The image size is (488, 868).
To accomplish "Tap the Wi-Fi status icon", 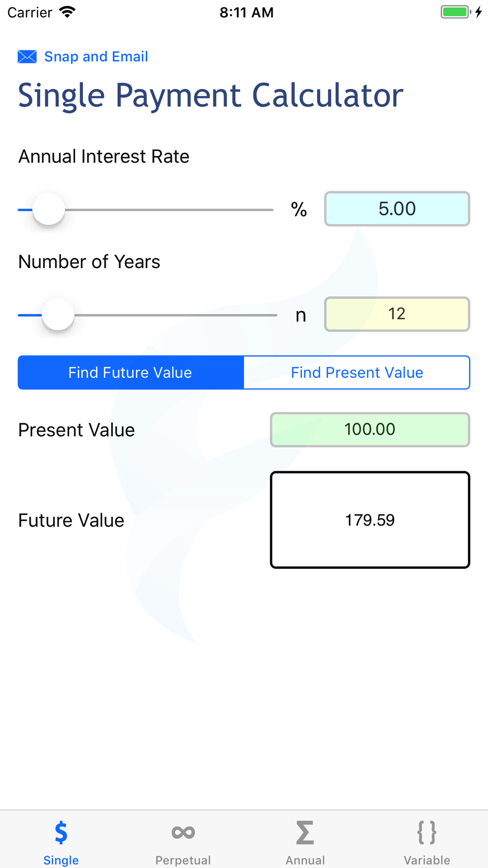I will pos(67,12).
